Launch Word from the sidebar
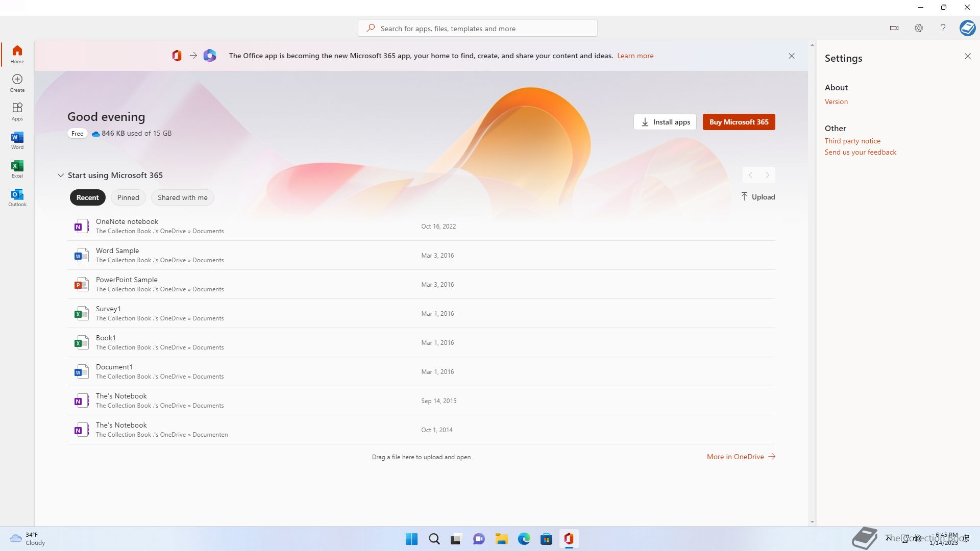This screenshot has width=980, height=551. [17, 140]
